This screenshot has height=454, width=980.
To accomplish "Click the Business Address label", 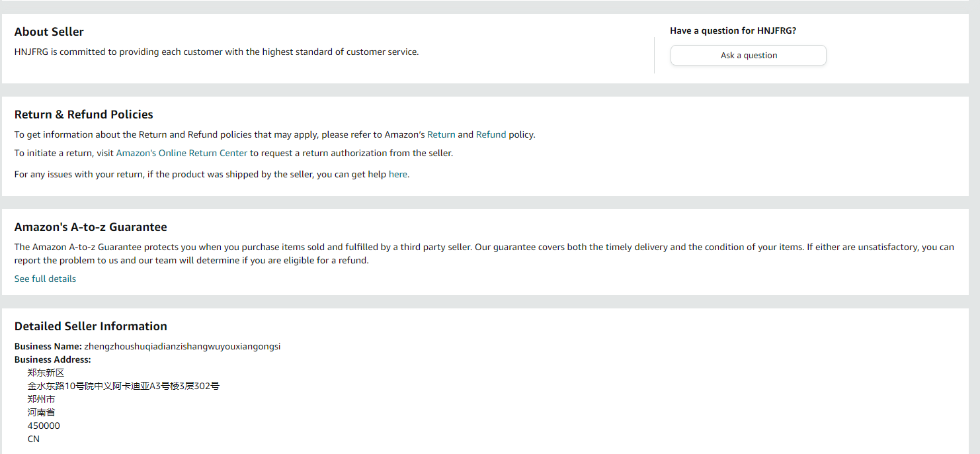I will click(x=52, y=359).
